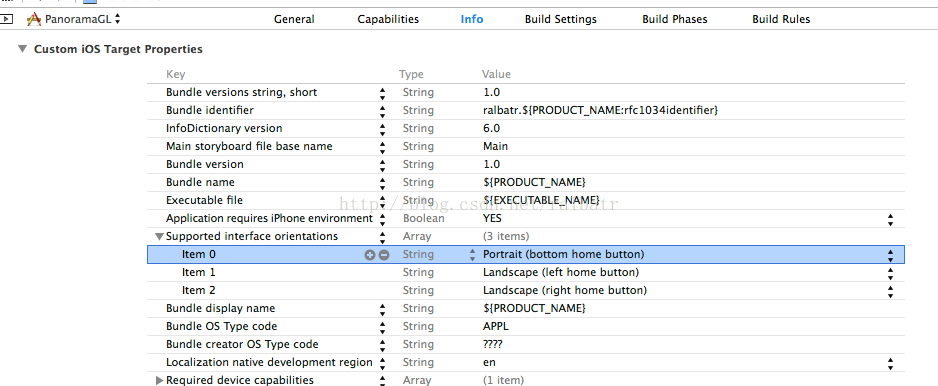
Task: Open Localization native development region value popup
Action: coord(891,363)
